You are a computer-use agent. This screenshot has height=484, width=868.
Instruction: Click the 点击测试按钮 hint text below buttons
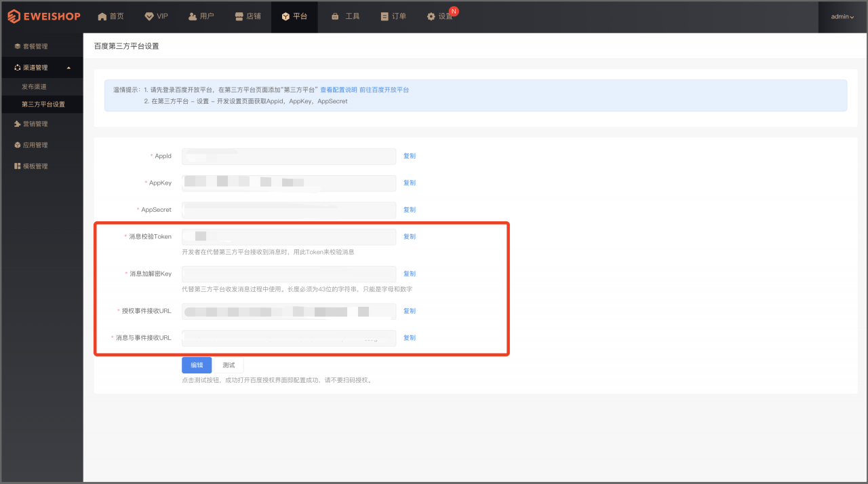tap(277, 380)
